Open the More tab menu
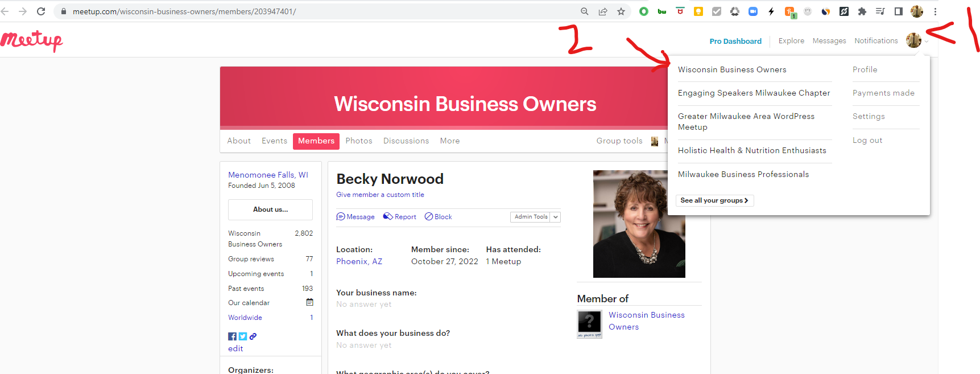This screenshot has height=374, width=980. [450, 141]
